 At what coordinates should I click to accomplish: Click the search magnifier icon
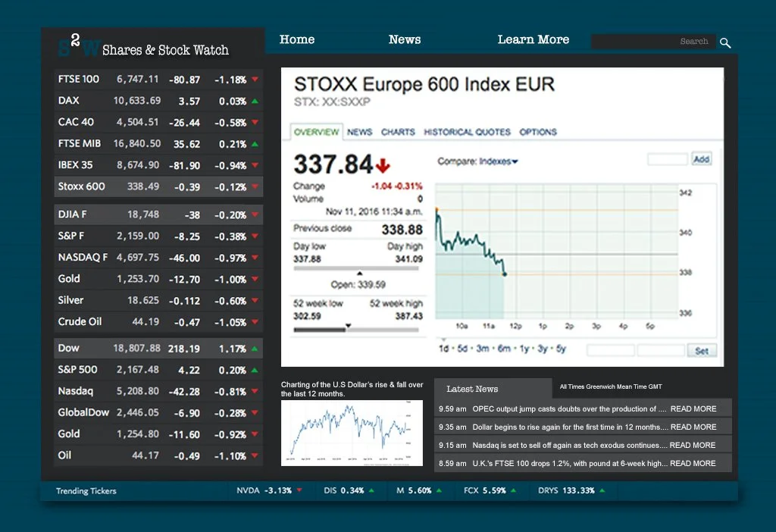pos(725,43)
